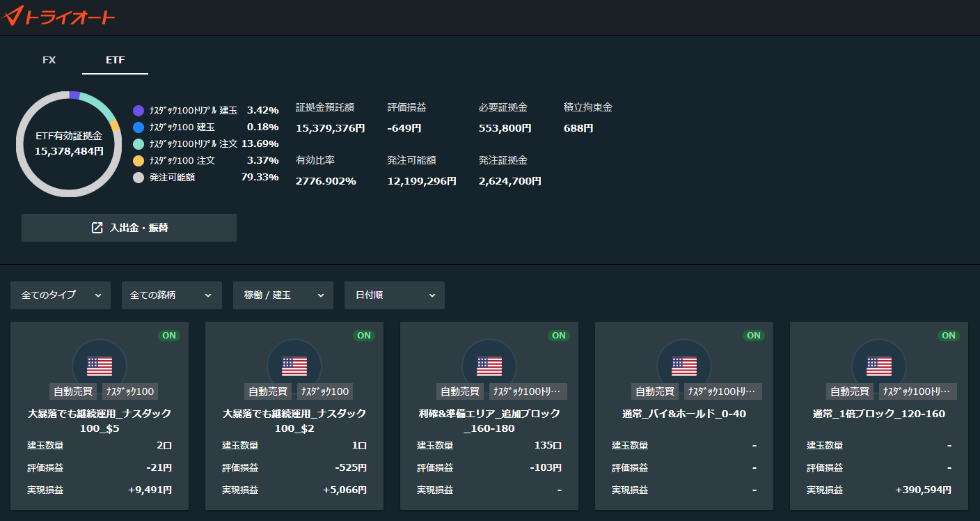Click 自動売買 tag on 1倍ブロック_120-160 card
Image resolution: width=980 pixels, height=521 pixels.
click(851, 391)
